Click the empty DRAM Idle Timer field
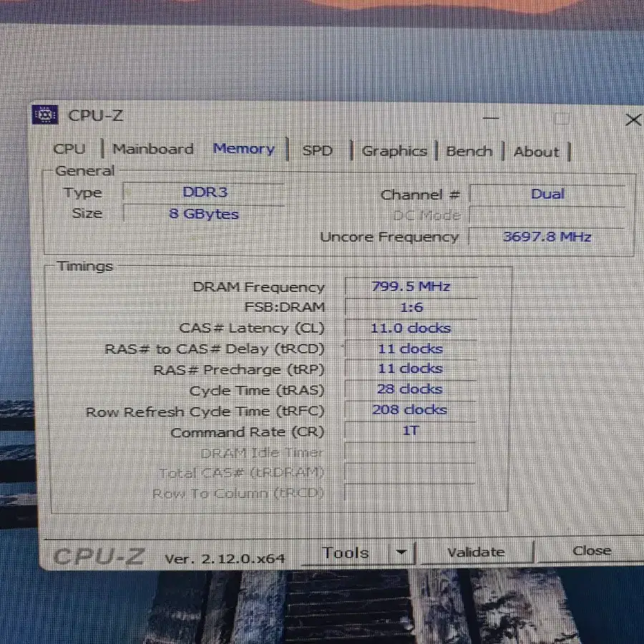This screenshot has height=644, width=644. (x=410, y=452)
